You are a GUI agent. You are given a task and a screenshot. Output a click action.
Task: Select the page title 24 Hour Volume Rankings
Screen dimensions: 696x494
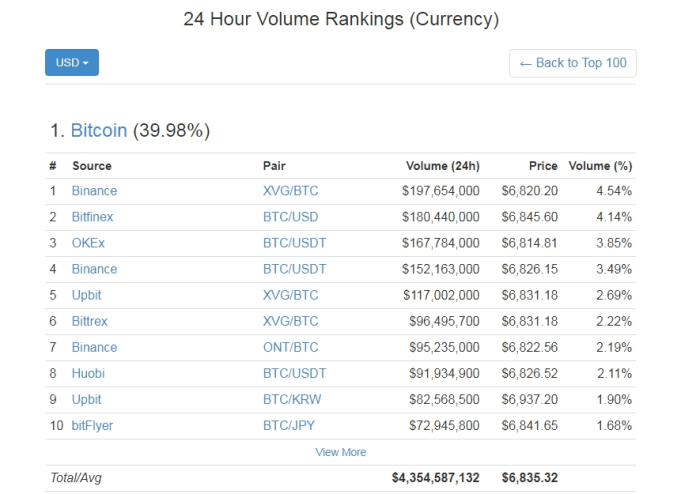(341, 19)
